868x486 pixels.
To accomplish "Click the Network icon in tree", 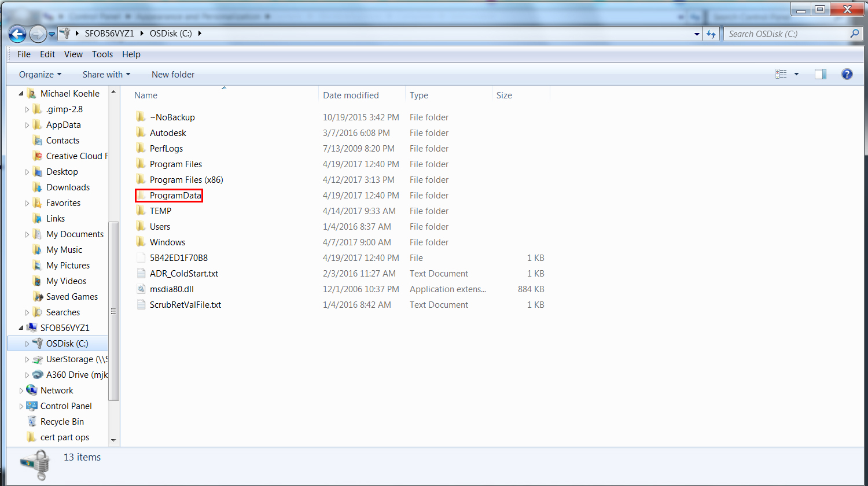I will pos(31,390).
